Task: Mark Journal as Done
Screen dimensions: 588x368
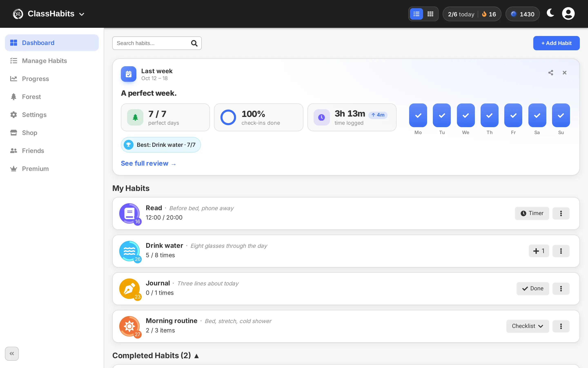Action: [x=533, y=289]
